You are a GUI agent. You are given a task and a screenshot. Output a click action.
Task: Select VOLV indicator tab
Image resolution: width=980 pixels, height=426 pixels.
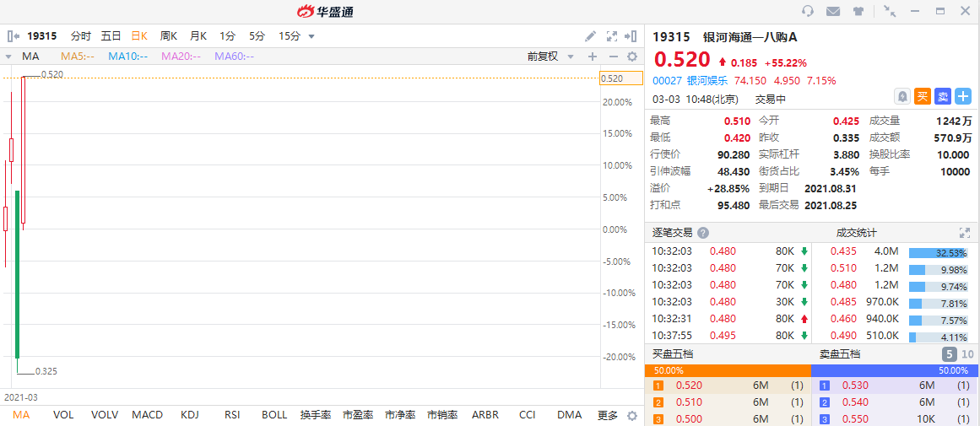(x=105, y=415)
